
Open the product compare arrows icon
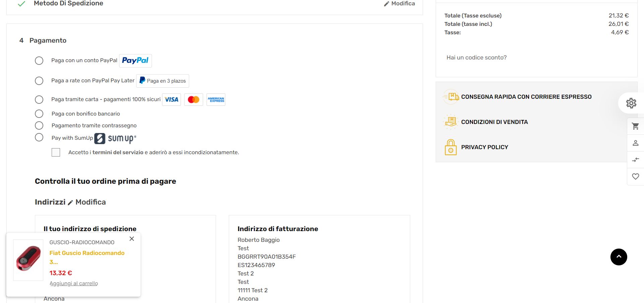(635, 160)
